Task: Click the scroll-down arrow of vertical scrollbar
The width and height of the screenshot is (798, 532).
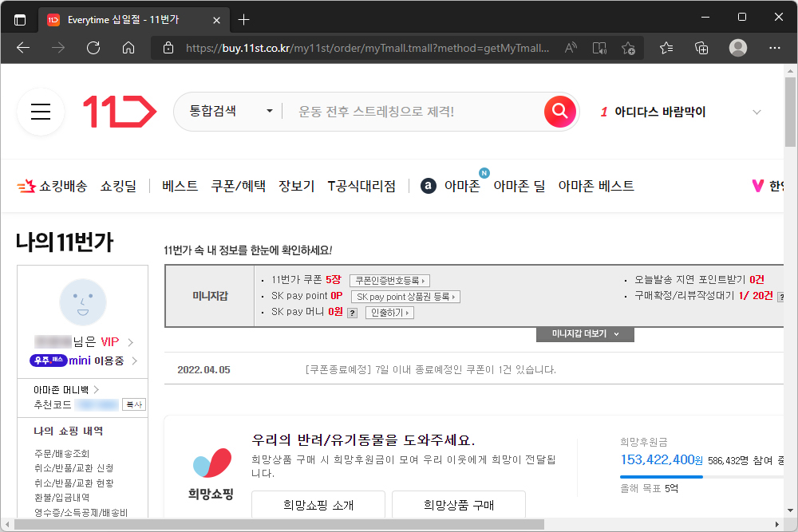Action: 790,510
